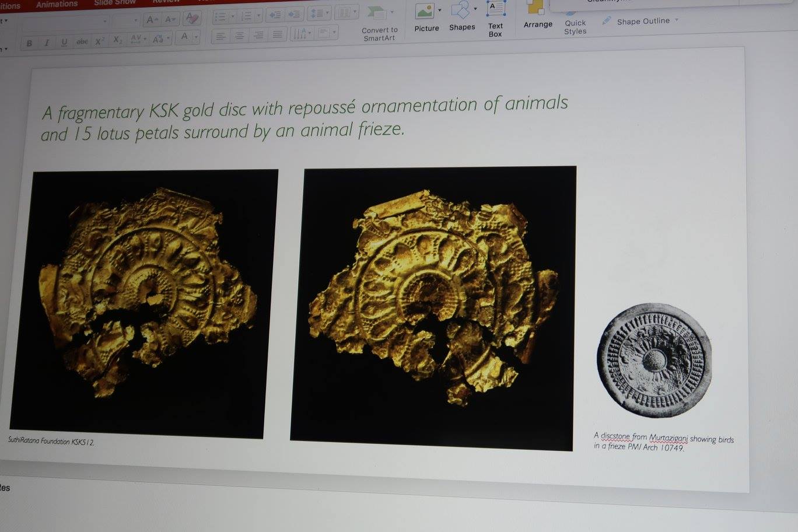The width and height of the screenshot is (798, 532).
Task: Center-align the text
Action: (x=239, y=36)
